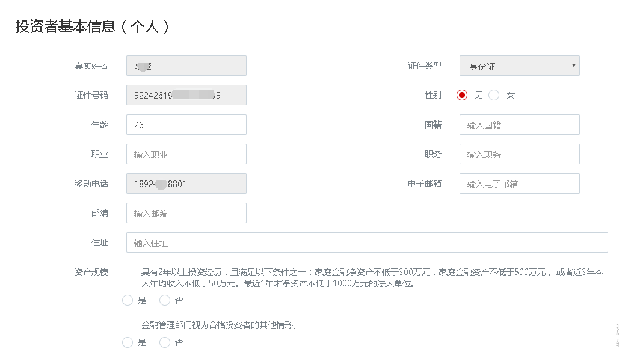This screenshot has height=364, width=619.
Task: Select the 男 (male) gender radio button
Action: pyautogui.click(x=461, y=95)
